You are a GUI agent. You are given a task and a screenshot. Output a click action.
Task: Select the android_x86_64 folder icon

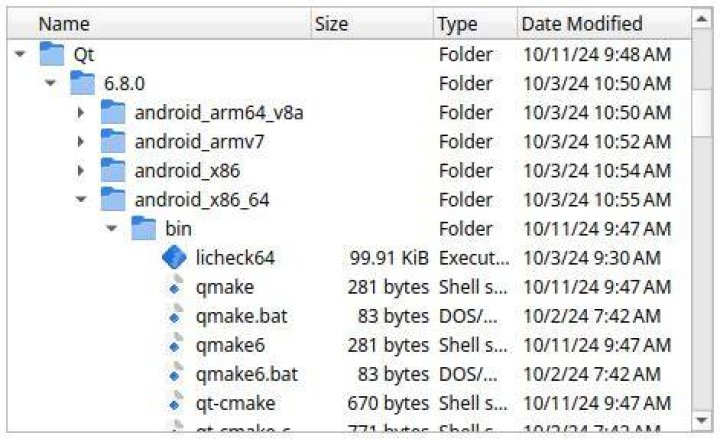coord(113,199)
